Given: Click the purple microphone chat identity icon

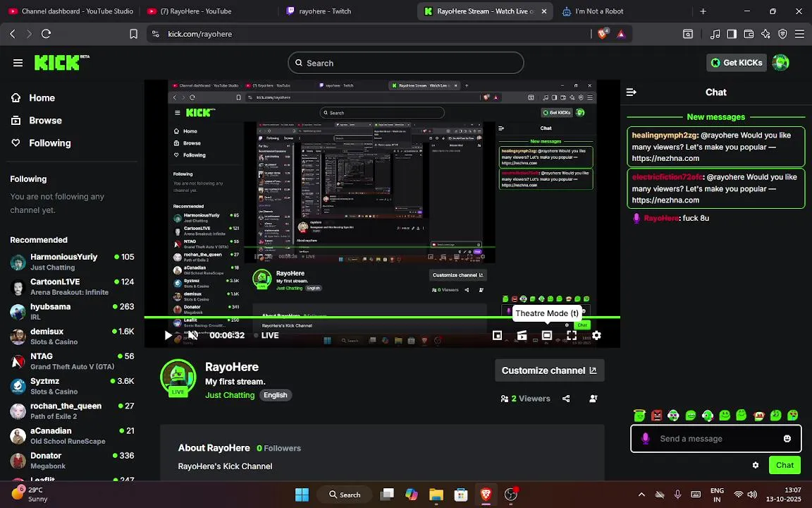Looking at the screenshot, I should click(645, 439).
